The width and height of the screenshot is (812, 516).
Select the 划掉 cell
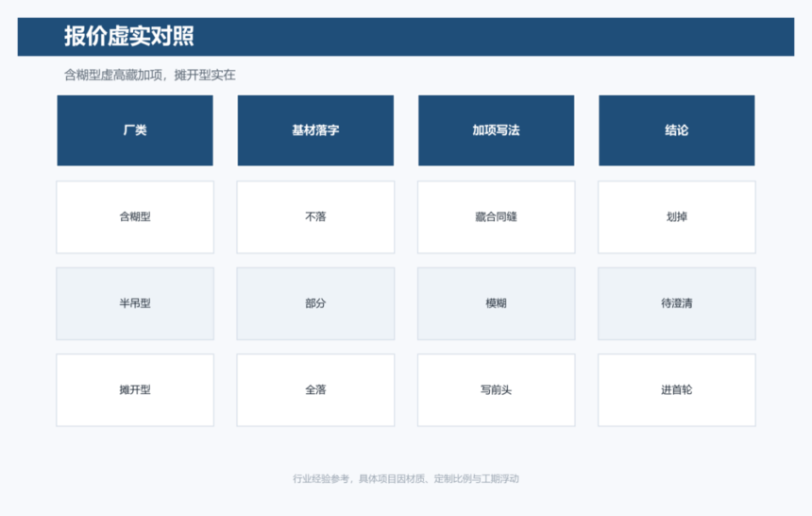point(677,216)
